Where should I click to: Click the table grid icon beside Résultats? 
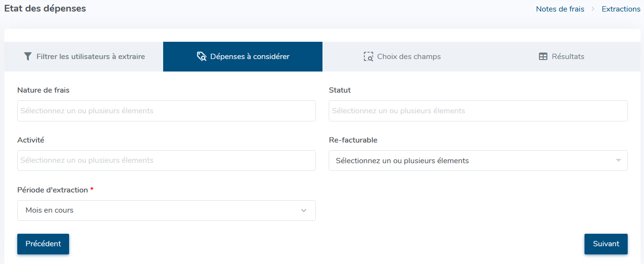click(x=543, y=57)
